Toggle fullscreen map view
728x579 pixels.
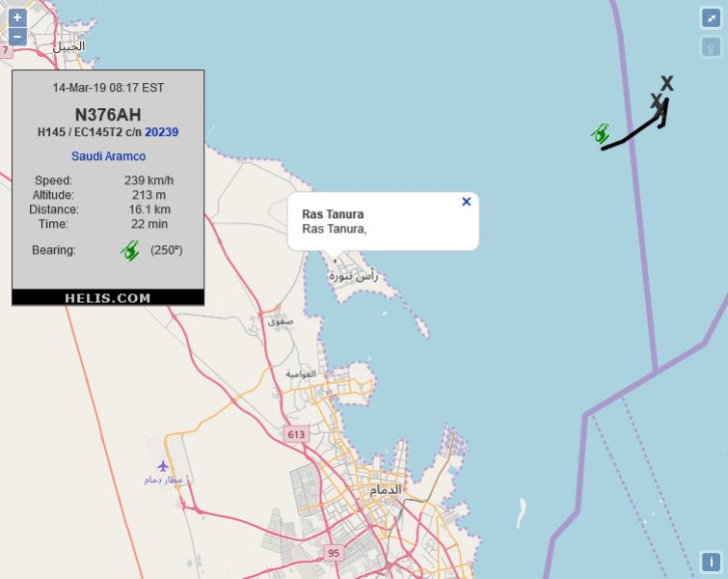(711, 17)
